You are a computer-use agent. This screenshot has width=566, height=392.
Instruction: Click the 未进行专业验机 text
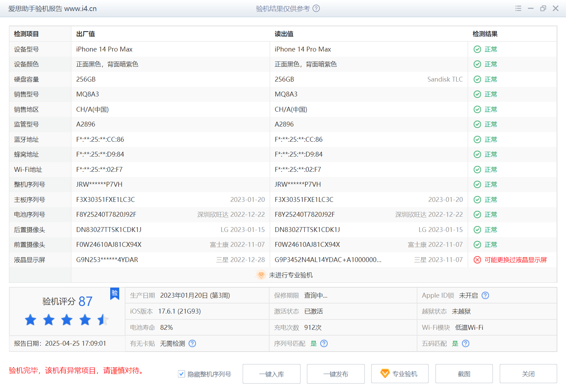(x=291, y=275)
